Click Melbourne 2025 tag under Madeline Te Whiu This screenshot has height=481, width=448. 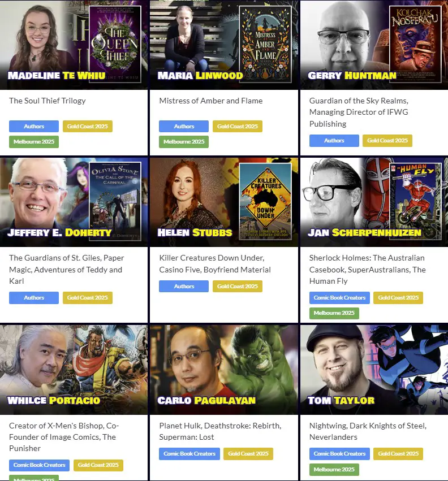tap(34, 142)
